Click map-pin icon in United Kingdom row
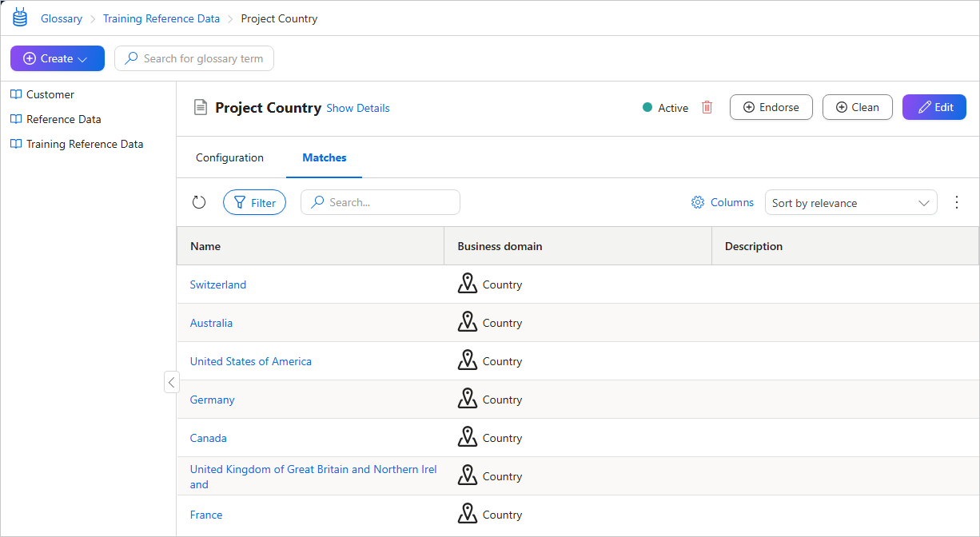This screenshot has height=537, width=980. point(468,475)
